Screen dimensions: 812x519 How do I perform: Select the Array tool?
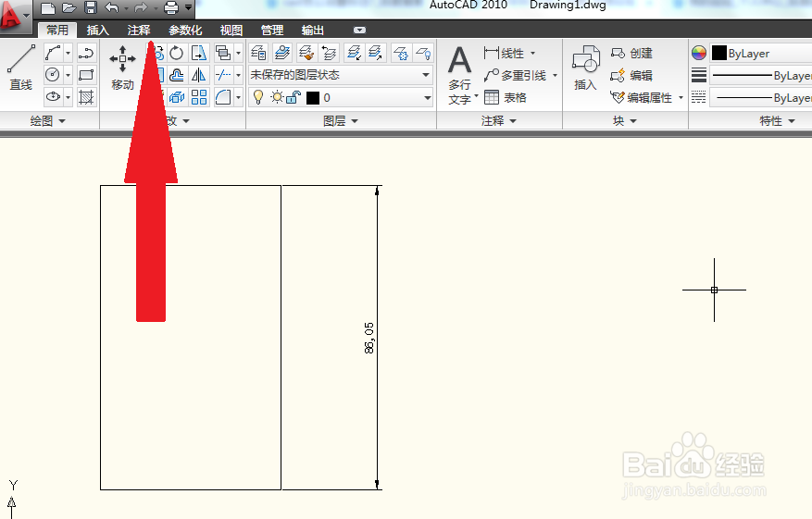199,97
